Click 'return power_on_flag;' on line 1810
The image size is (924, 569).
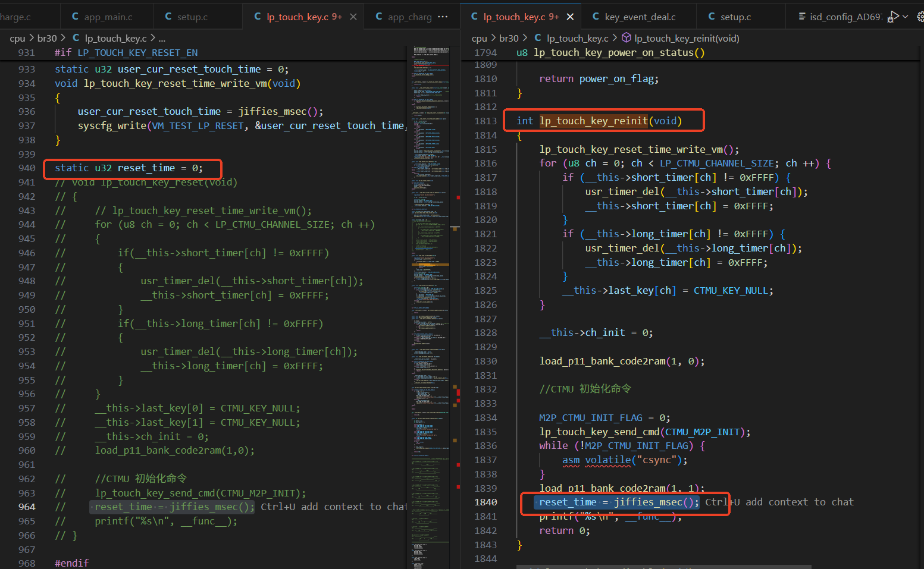pos(599,78)
